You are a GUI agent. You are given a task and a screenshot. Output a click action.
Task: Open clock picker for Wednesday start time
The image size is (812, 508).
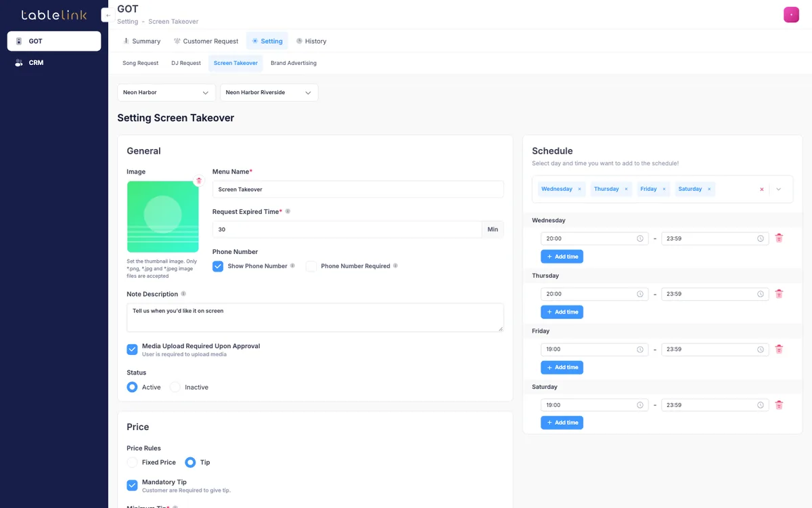(x=640, y=238)
